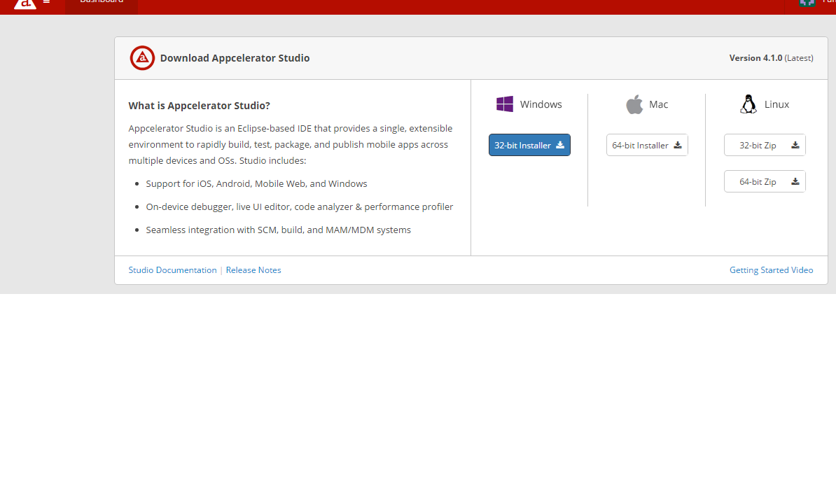The height and width of the screenshot is (504, 836).
Task: Click the "Linux" platform label
Action: pyautogui.click(x=776, y=104)
